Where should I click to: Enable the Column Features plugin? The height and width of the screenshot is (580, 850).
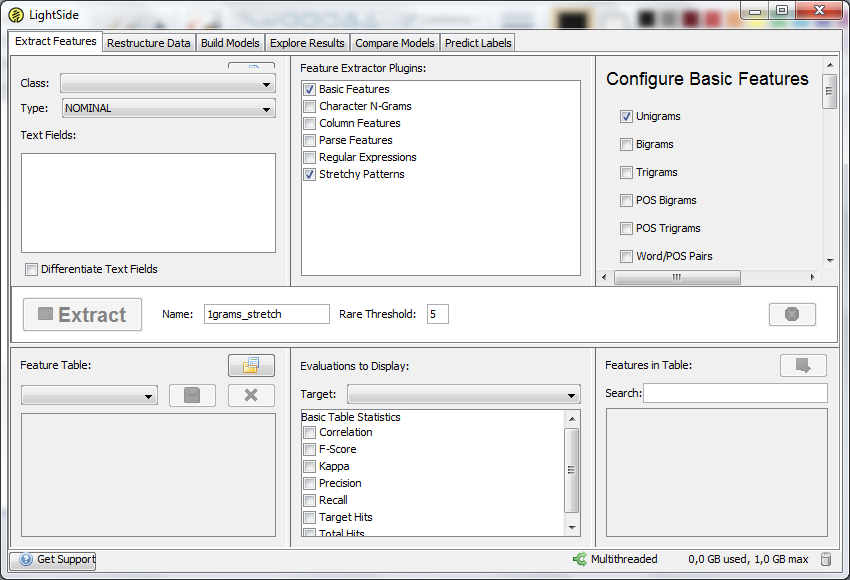coord(310,124)
